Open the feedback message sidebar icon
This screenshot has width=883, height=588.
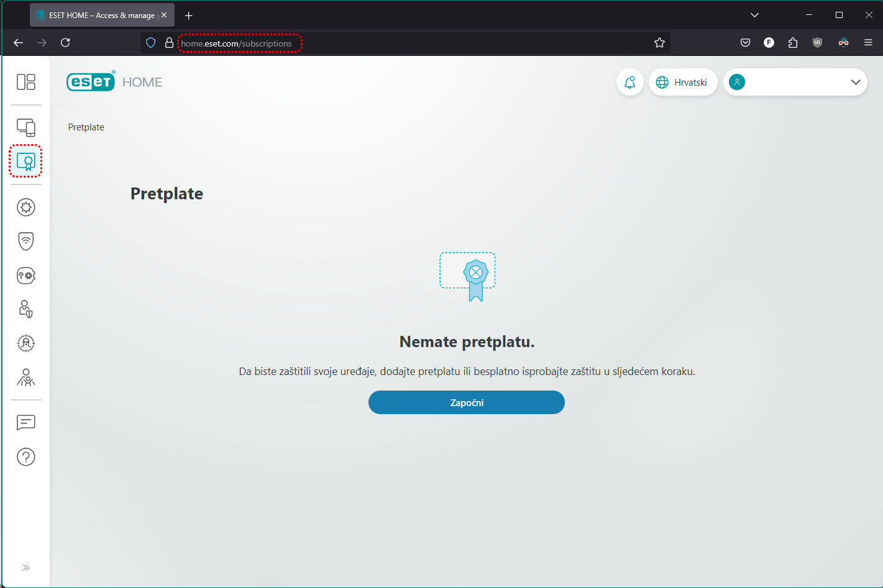pos(26,423)
